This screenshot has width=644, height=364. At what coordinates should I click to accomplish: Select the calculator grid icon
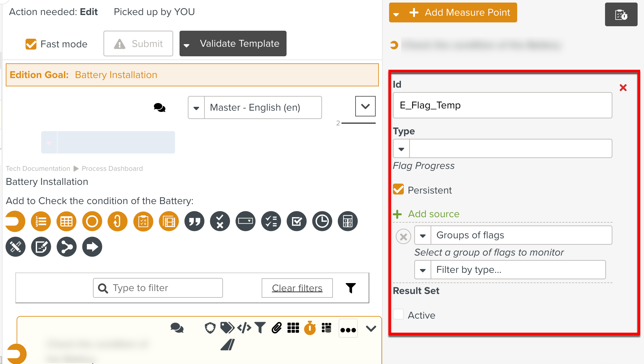point(348,221)
